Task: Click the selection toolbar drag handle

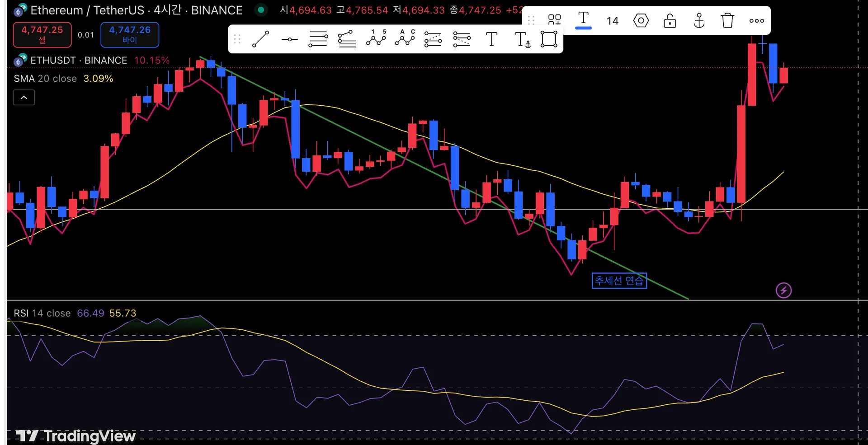Action: [x=531, y=20]
